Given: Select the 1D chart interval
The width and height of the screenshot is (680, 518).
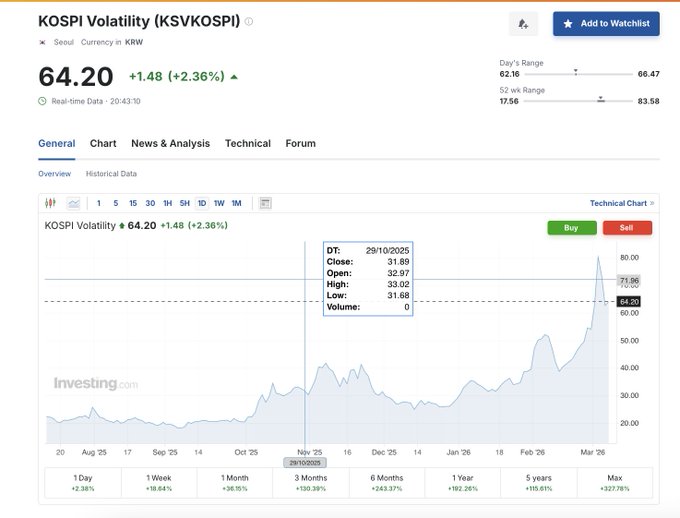Looking at the screenshot, I should [202, 203].
